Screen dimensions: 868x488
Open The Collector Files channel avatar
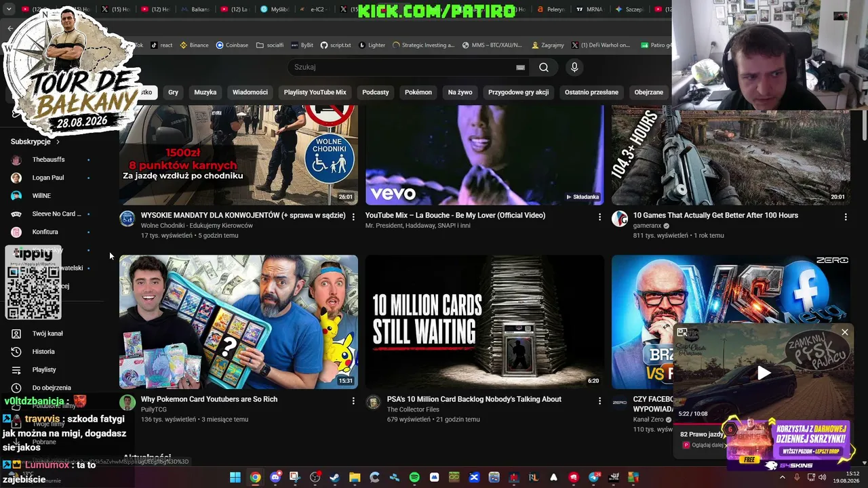[374, 403]
